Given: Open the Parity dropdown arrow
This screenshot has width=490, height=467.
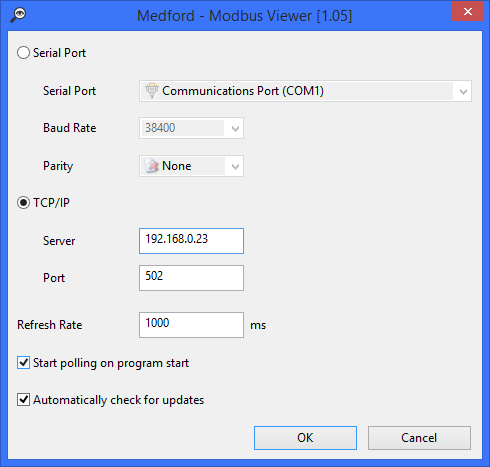Looking at the screenshot, I should [x=235, y=166].
